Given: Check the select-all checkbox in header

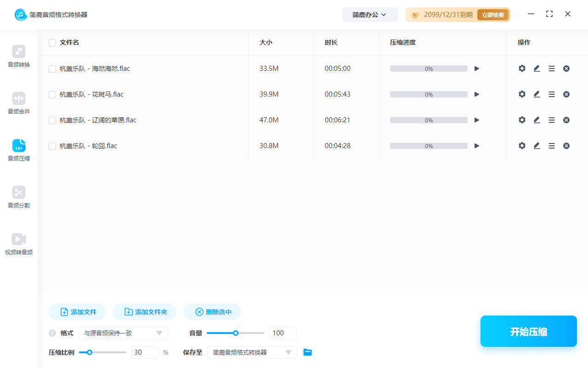Looking at the screenshot, I should (52, 42).
